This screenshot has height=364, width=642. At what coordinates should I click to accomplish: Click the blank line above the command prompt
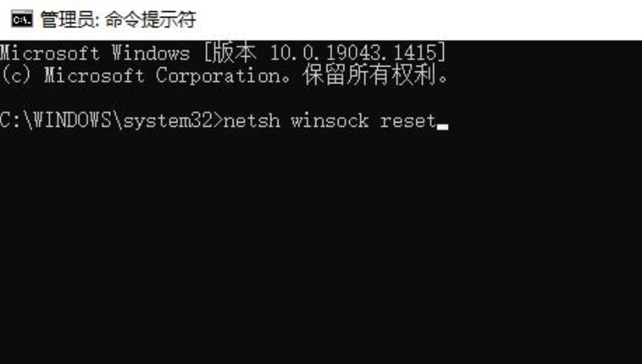point(321,99)
